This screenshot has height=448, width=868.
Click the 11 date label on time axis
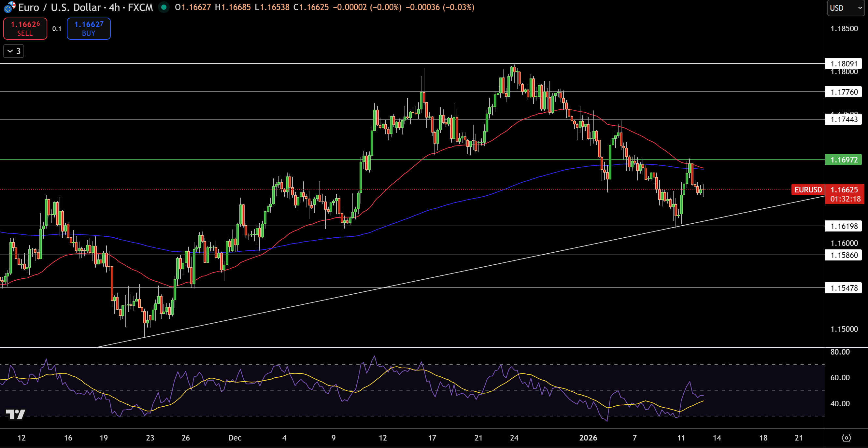681,438
